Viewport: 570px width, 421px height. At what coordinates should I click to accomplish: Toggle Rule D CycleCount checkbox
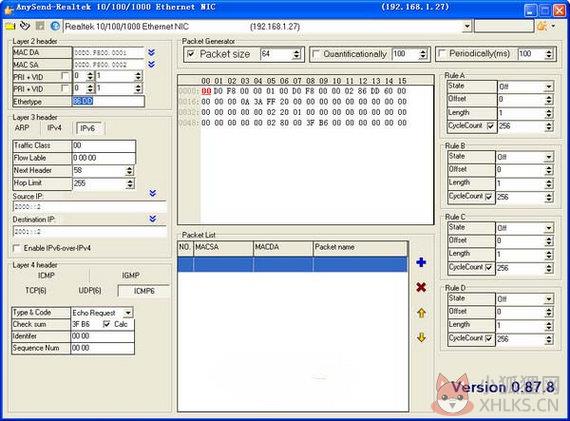tap(489, 338)
